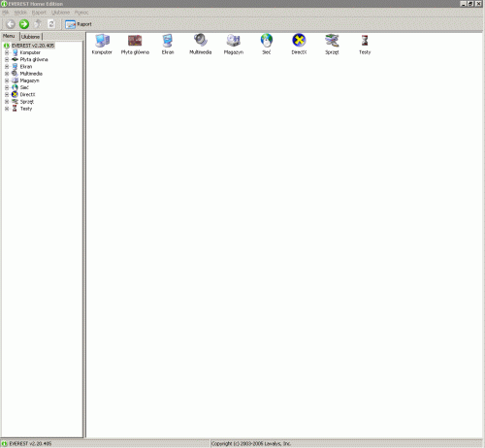Image resolution: width=485 pixels, height=448 pixels.
Task: Refresh the view with the toolbar refresh icon
Action: coord(51,24)
